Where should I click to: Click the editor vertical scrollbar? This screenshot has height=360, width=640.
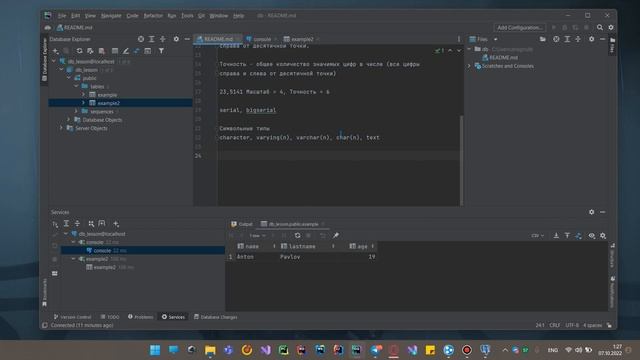click(x=462, y=160)
